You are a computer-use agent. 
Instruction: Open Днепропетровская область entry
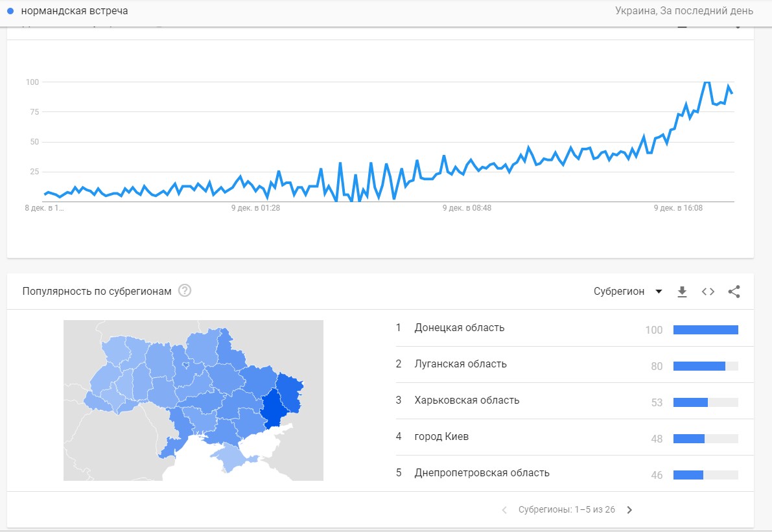point(482,473)
